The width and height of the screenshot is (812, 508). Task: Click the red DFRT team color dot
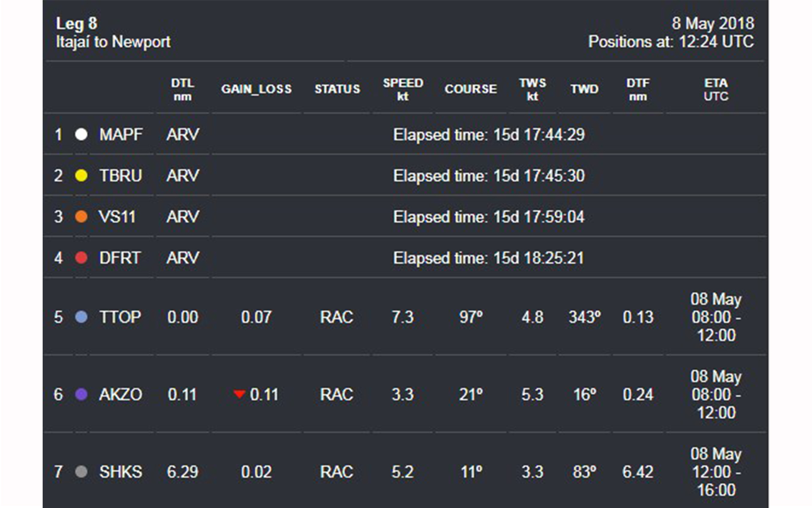(x=81, y=258)
